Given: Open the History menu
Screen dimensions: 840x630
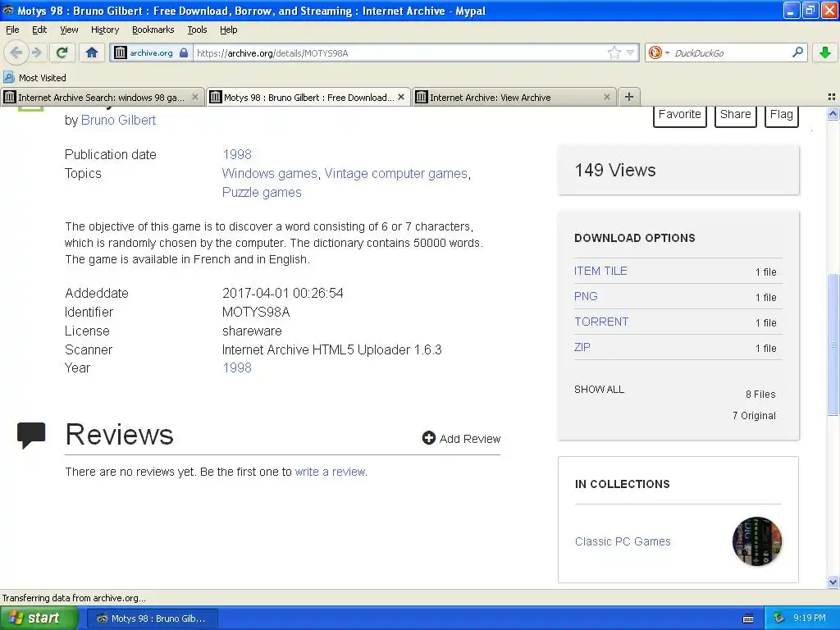Looking at the screenshot, I should 105,30.
